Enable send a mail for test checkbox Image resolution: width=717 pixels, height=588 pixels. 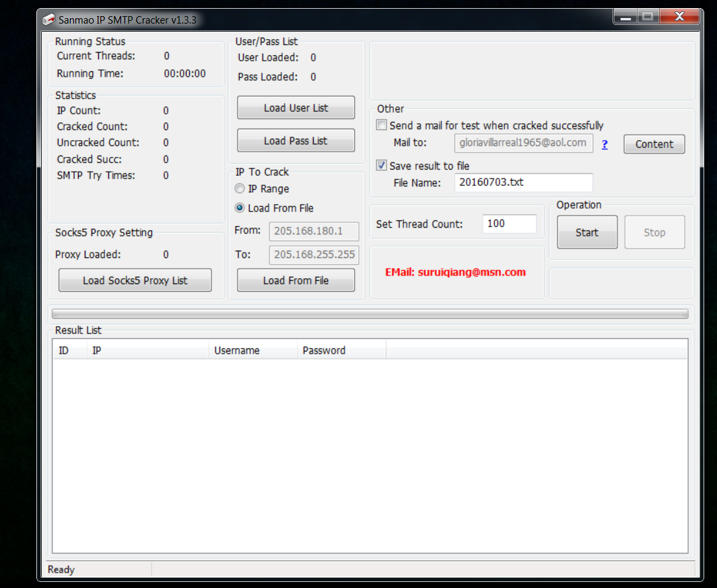[381, 125]
